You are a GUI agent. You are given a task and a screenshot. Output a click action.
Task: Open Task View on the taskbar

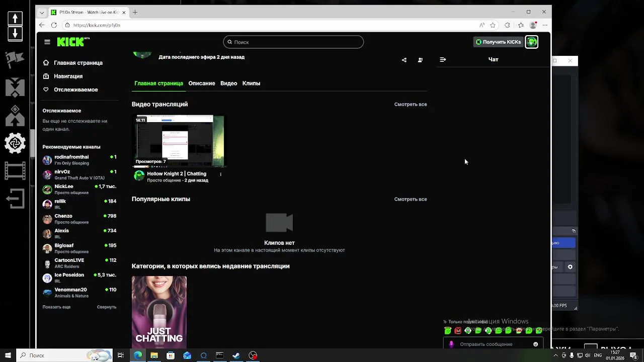coord(121,355)
